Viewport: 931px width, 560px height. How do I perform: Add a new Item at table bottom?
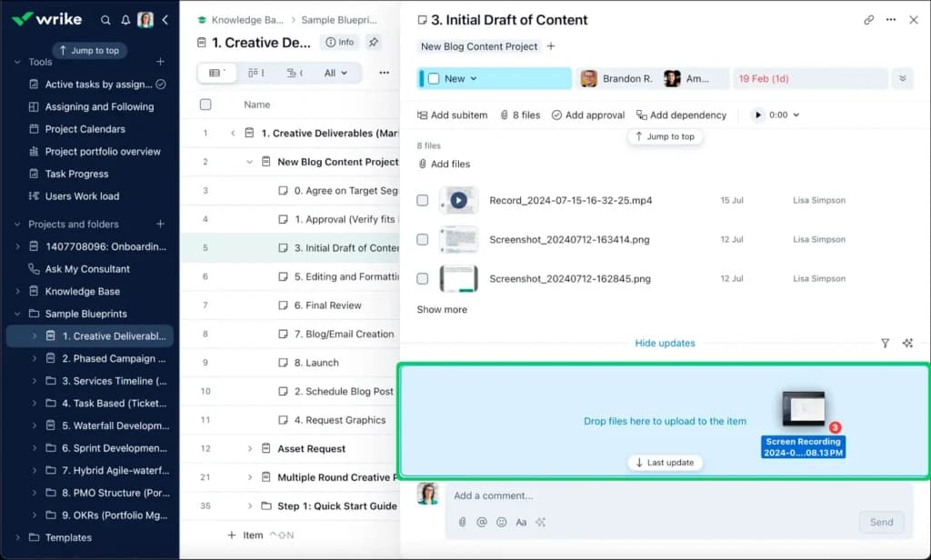pos(245,535)
